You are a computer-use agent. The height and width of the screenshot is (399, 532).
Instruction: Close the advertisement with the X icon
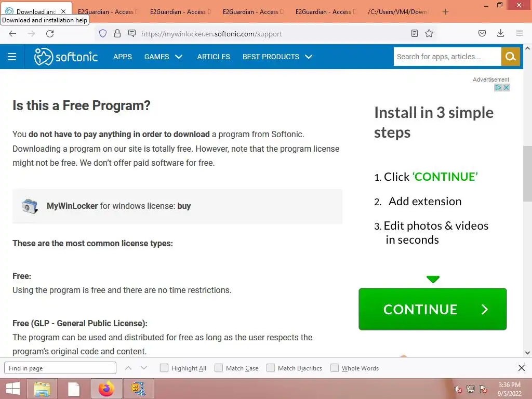[506, 87]
